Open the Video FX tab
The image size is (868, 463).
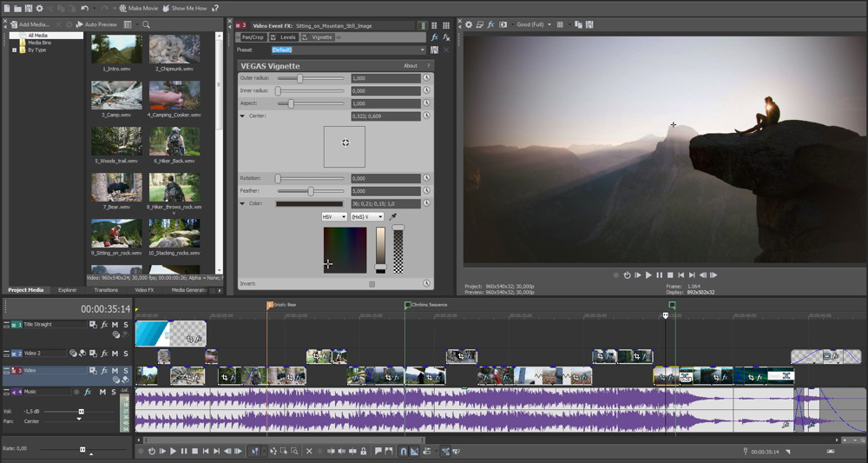pyautogui.click(x=144, y=290)
